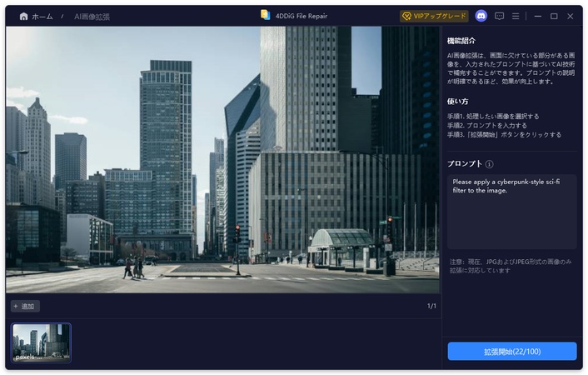
Task: Click the AI画像拡張 feature description paragraph
Action: [511, 68]
